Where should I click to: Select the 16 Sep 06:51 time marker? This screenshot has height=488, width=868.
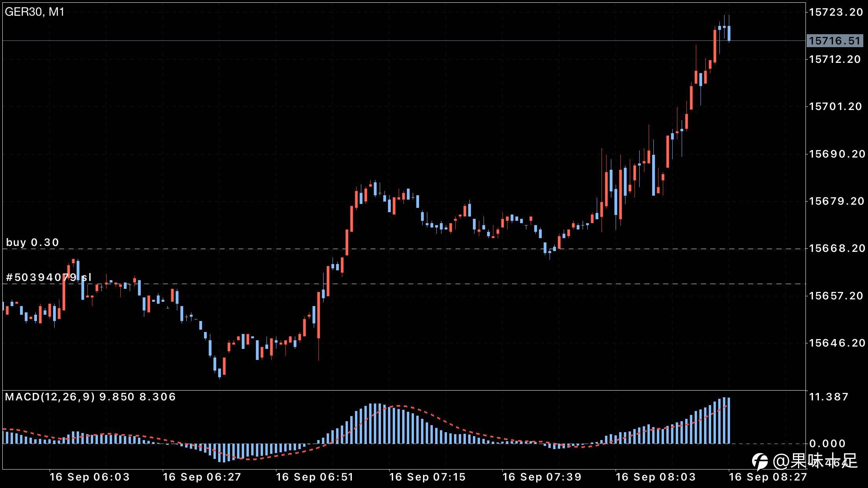[314, 477]
